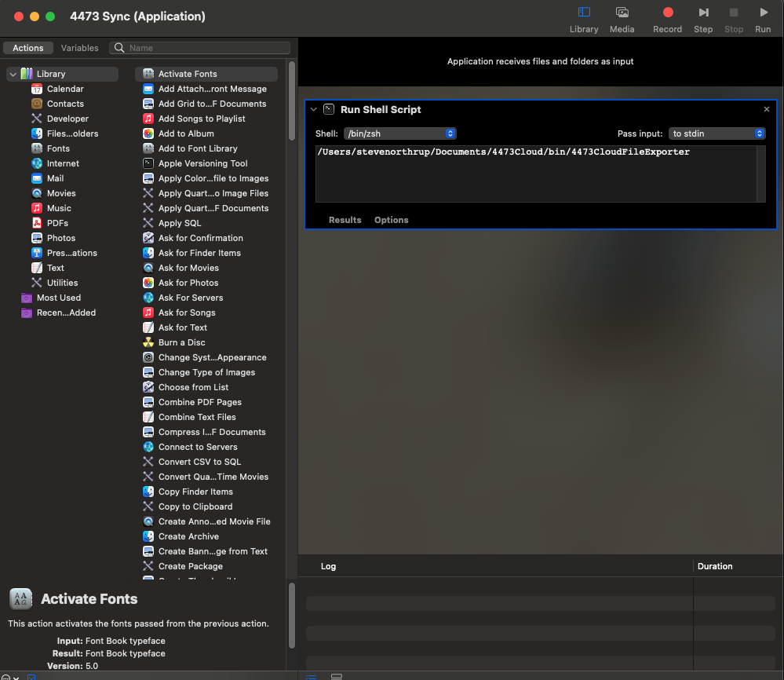Select the Combine PDF Pages action
784x680 pixels.
tap(199, 402)
